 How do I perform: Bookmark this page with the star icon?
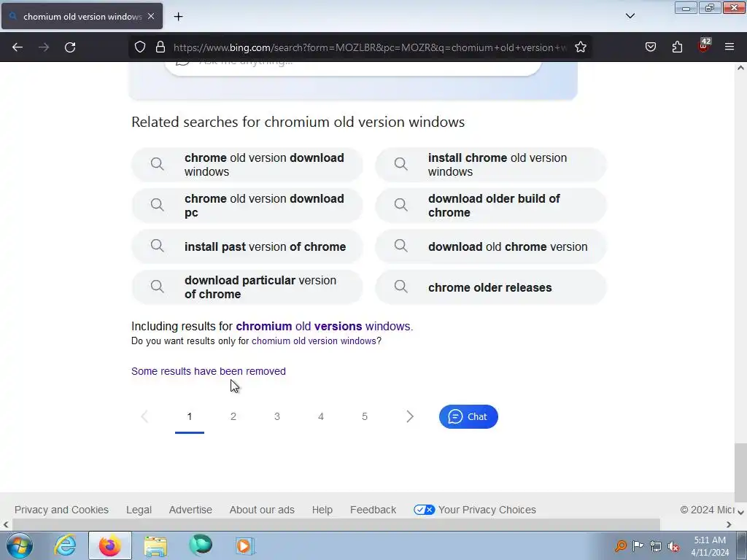pos(580,47)
